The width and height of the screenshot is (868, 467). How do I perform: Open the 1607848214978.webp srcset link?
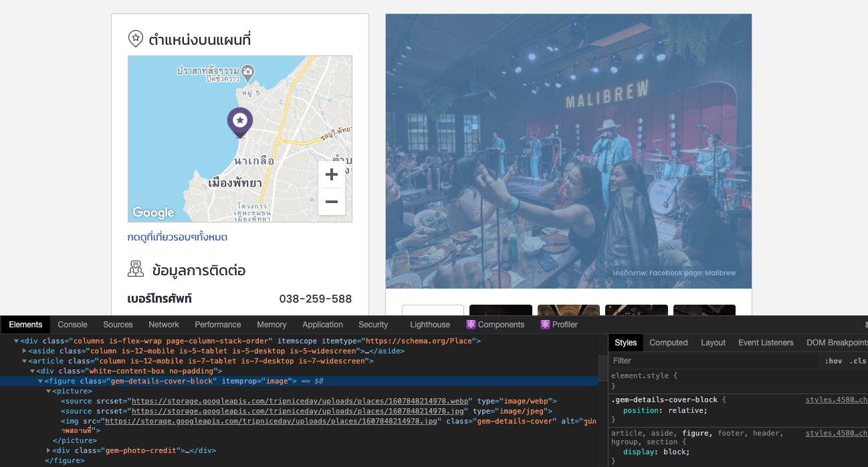click(x=302, y=401)
